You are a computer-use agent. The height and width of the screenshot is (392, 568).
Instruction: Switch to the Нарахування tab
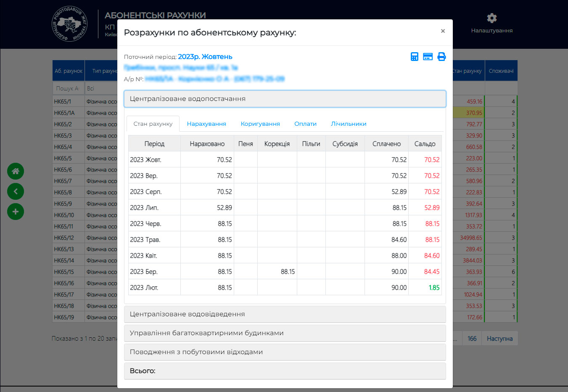click(206, 124)
